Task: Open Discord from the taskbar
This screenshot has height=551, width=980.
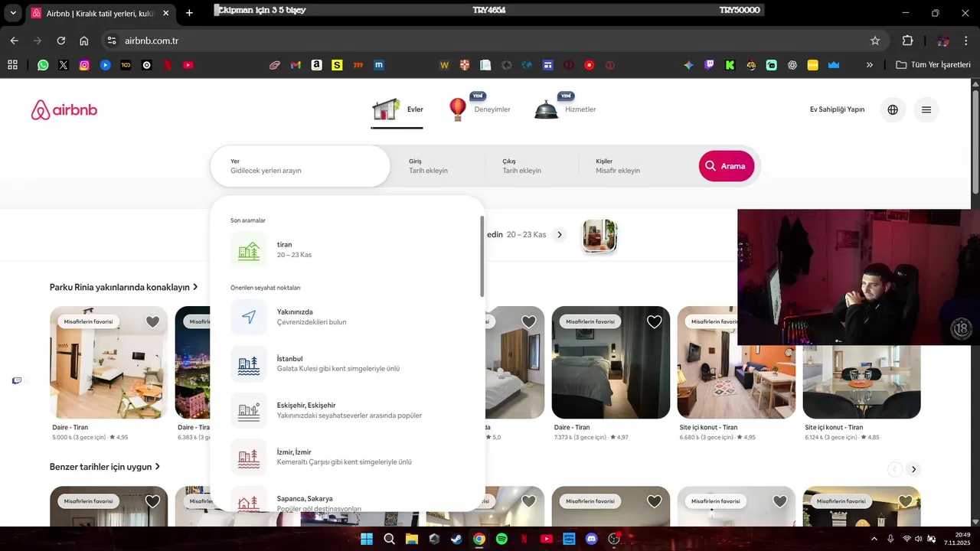Action: click(591, 539)
